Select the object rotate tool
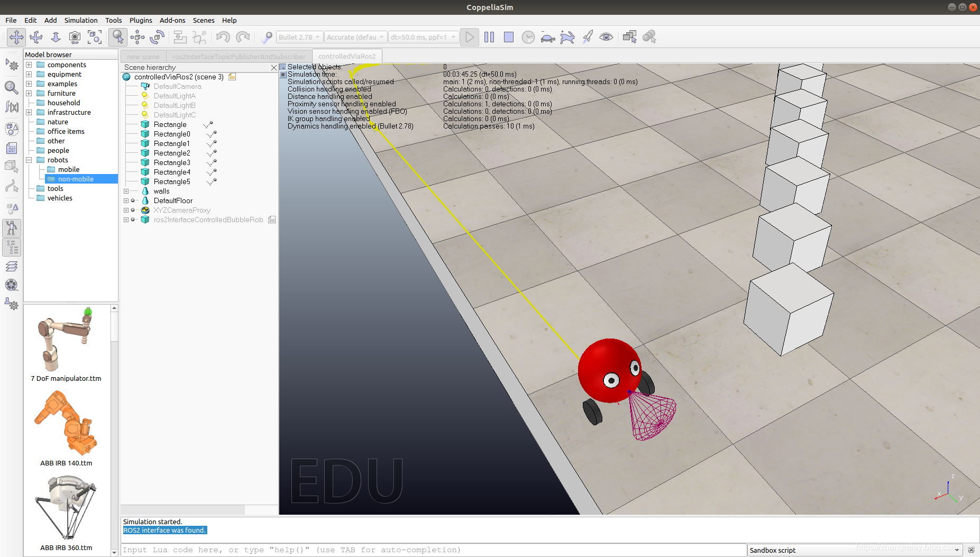The width and height of the screenshot is (980, 557). (157, 37)
